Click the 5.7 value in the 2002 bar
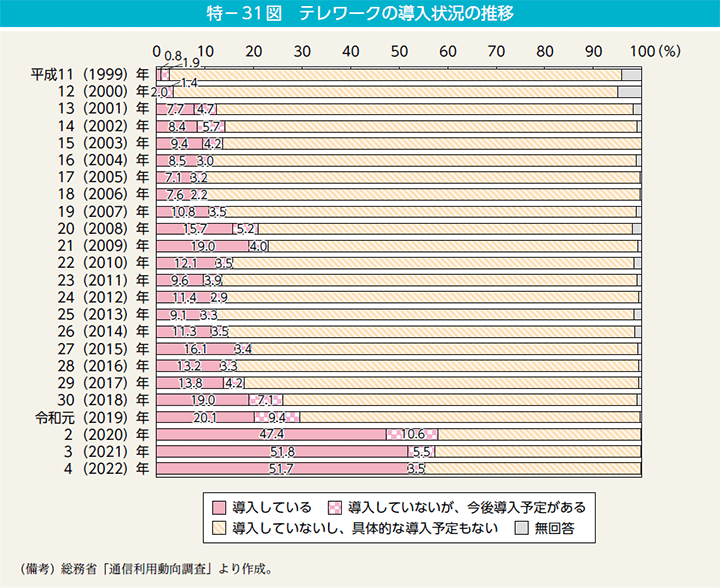 point(212,126)
